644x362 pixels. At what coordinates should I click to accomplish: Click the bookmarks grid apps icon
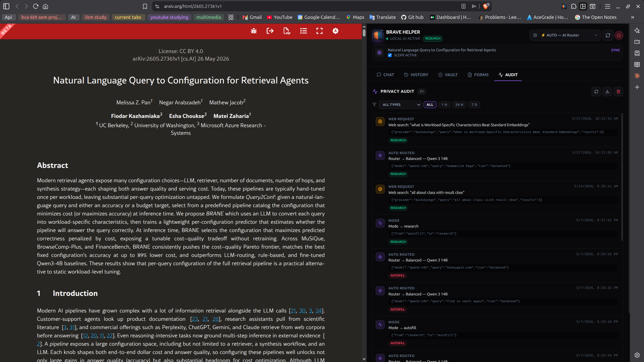click(x=231, y=17)
